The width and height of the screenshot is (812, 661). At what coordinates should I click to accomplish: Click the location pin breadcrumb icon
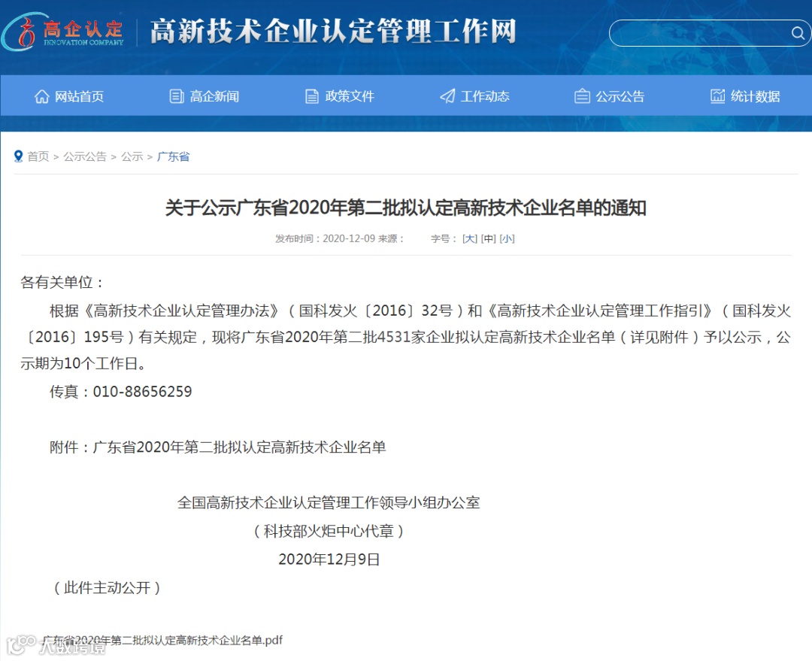19,156
